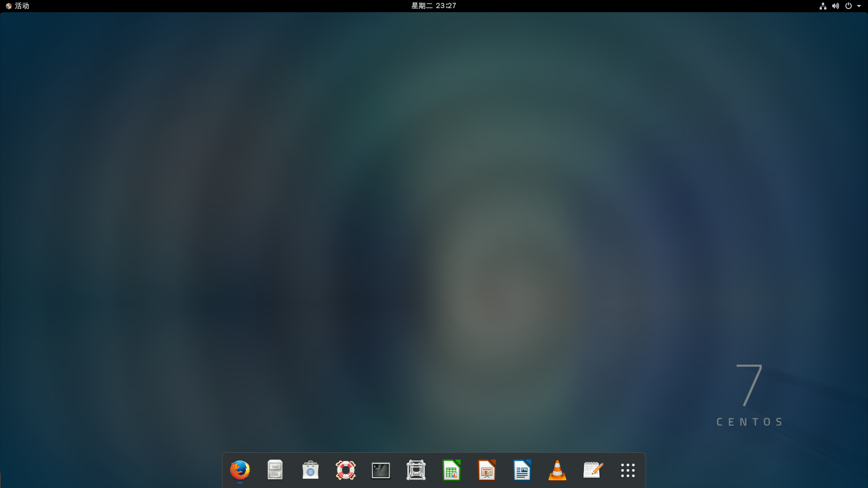The width and height of the screenshot is (868, 488).
Task: Click the 活动 Activities button
Action: (x=22, y=6)
